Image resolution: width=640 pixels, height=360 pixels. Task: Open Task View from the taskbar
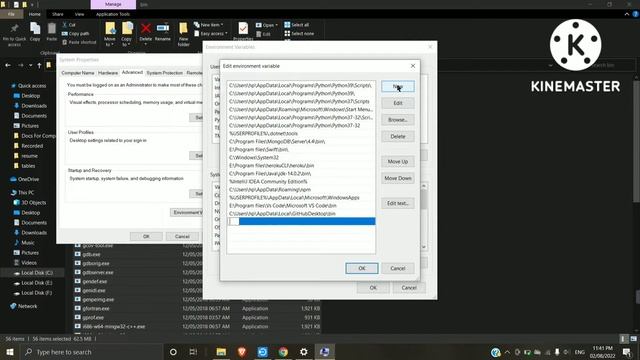(x=193, y=352)
